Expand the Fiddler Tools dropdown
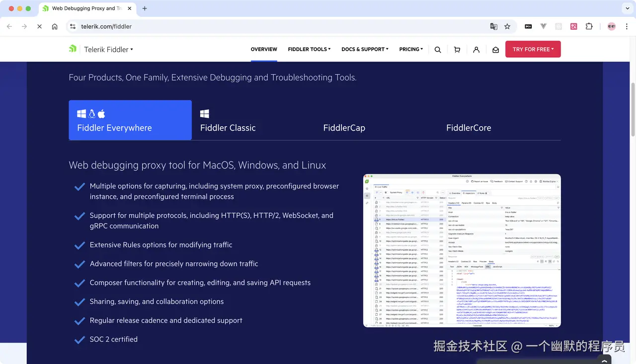This screenshot has height=364, width=636. coord(309,49)
